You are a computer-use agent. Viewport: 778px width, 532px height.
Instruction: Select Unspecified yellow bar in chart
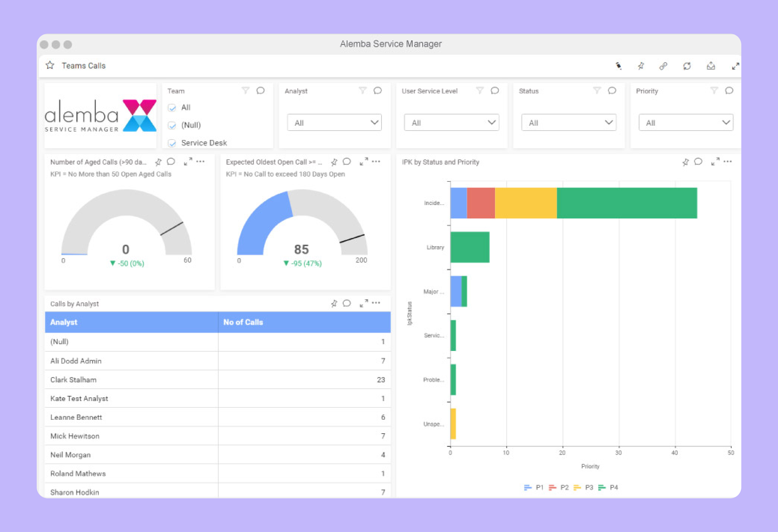click(453, 424)
